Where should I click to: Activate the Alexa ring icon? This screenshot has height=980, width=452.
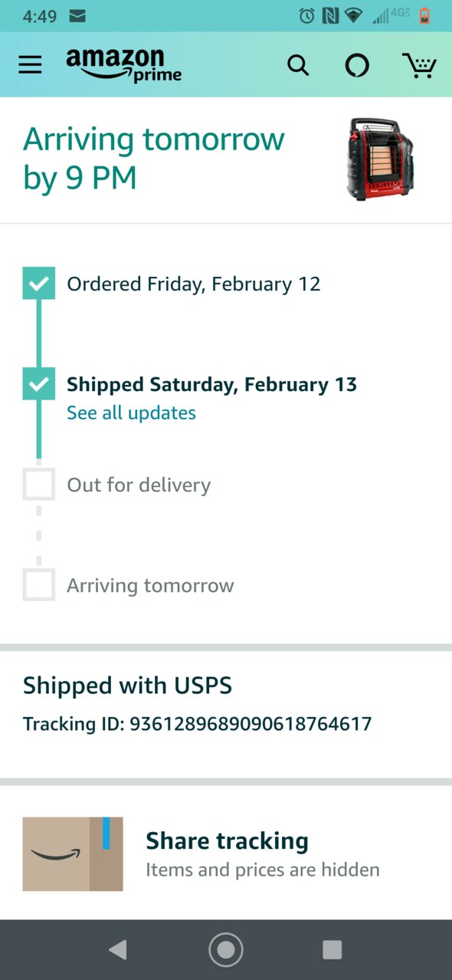(x=356, y=66)
